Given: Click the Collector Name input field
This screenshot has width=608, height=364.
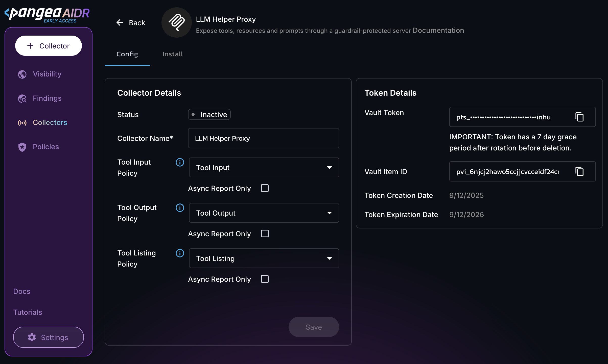Looking at the screenshot, I should pyautogui.click(x=263, y=138).
